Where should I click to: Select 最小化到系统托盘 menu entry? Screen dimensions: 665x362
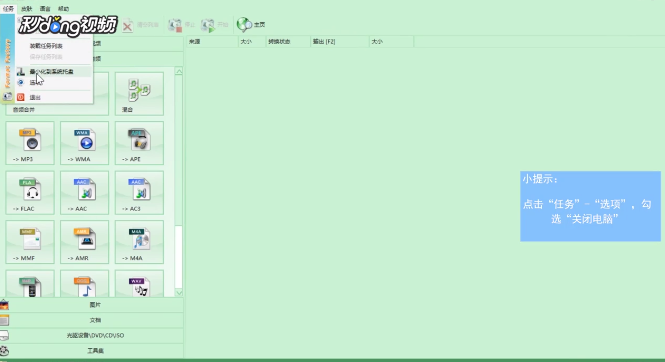[x=53, y=72]
